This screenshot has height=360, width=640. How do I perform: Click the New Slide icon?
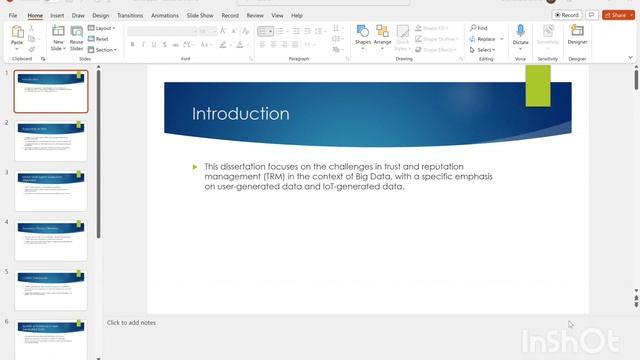pyautogui.click(x=58, y=32)
